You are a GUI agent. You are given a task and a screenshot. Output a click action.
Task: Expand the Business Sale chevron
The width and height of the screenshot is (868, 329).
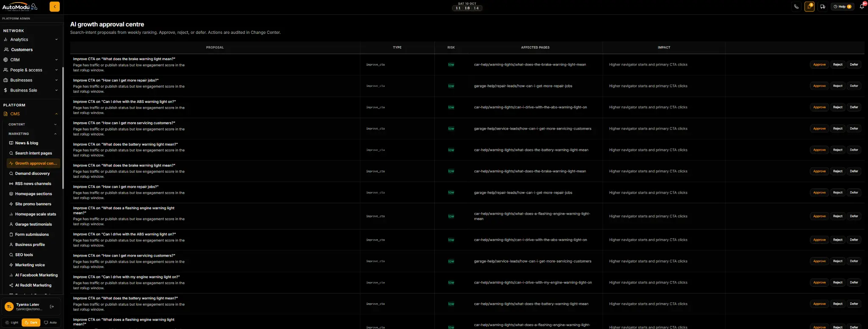[56, 90]
